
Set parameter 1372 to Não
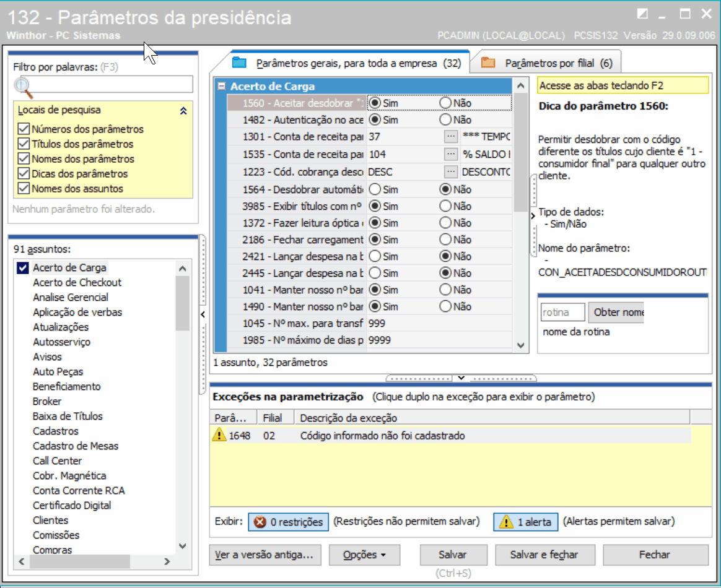[x=445, y=223]
